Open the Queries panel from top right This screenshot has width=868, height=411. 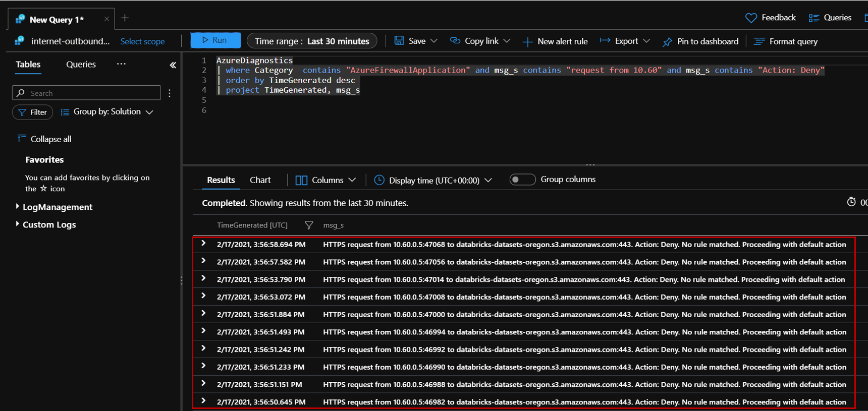[x=830, y=18]
